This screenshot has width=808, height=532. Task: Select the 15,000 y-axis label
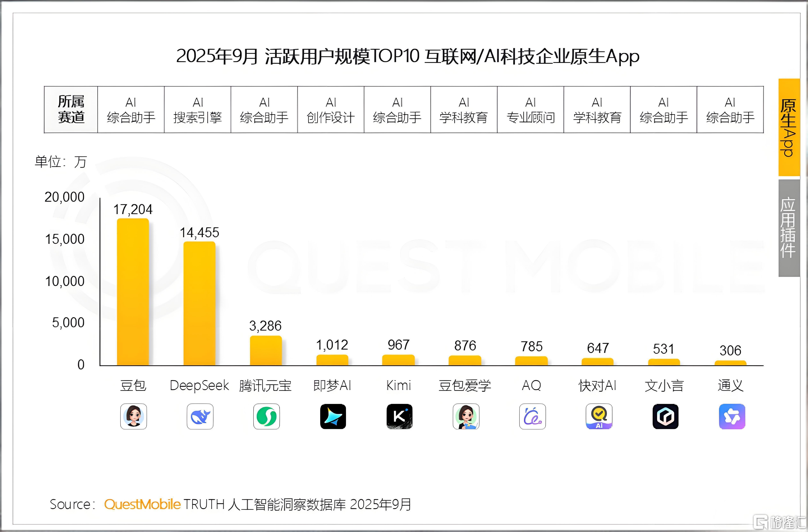[x=65, y=239]
